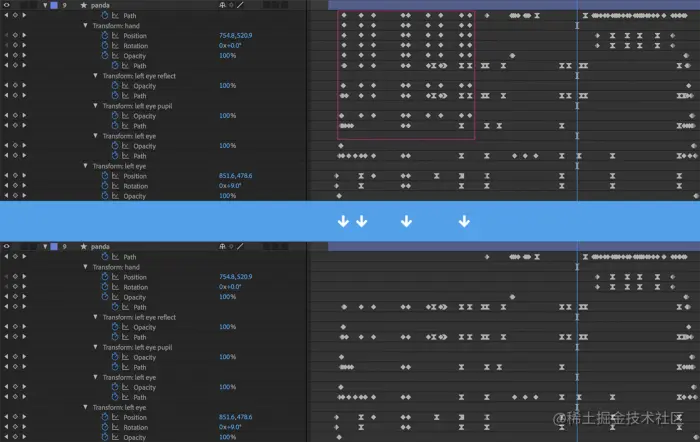Image resolution: width=700 pixels, height=442 pixels.
Task: Click the star shape-layer icon beside panda, lower timeline
Action: coord(83,246)
